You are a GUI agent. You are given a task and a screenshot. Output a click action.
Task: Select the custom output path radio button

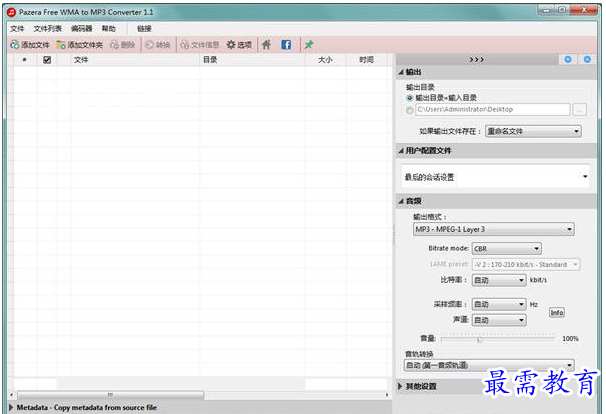coord(410,110)
